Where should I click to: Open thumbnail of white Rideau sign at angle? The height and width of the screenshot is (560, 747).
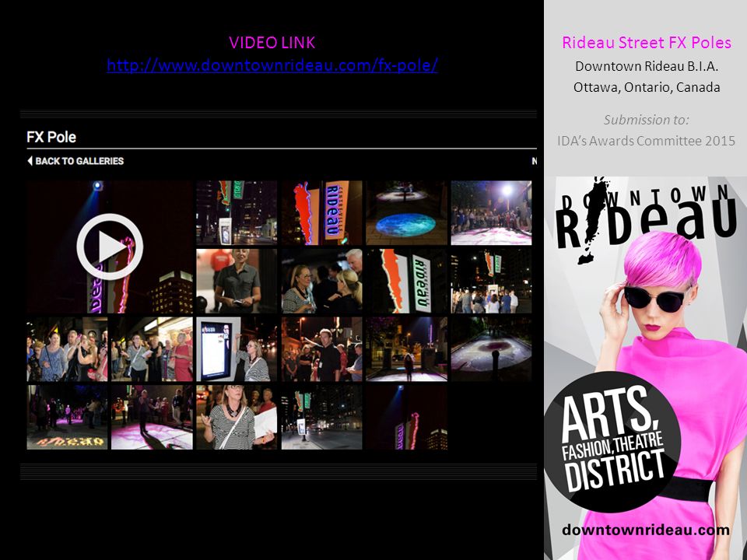pyautogui.click(x=406, y=281)
